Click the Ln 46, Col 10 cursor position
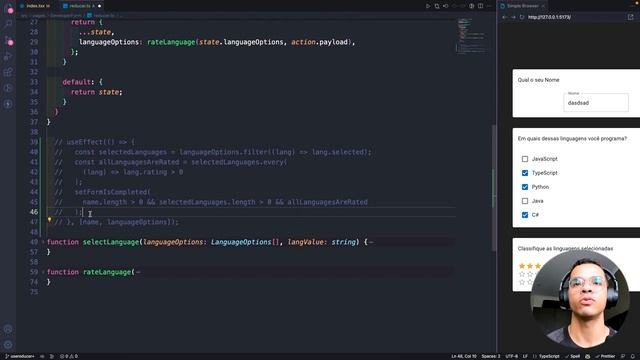This screenshot has width=640, height=360. pos(464,356)
